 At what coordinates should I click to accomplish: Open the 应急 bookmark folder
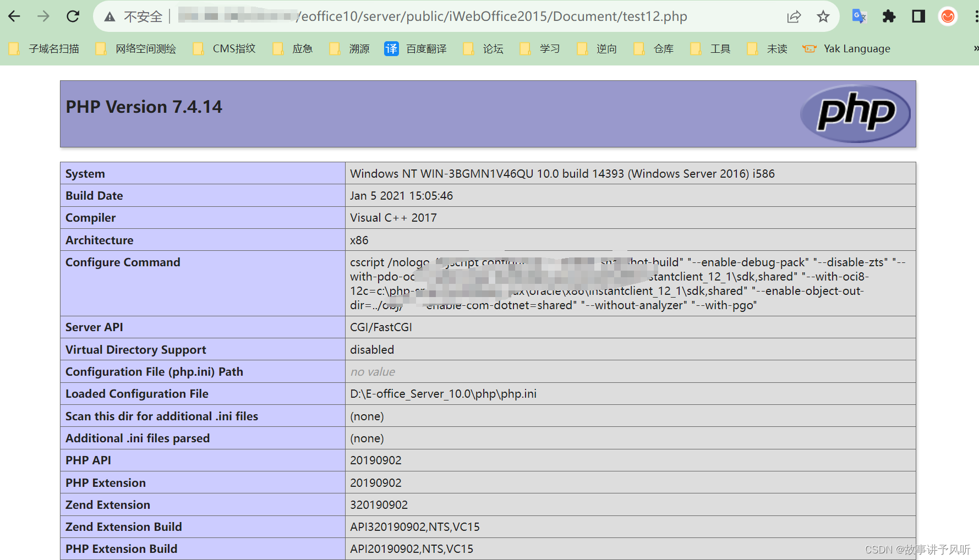pos(293,49)
